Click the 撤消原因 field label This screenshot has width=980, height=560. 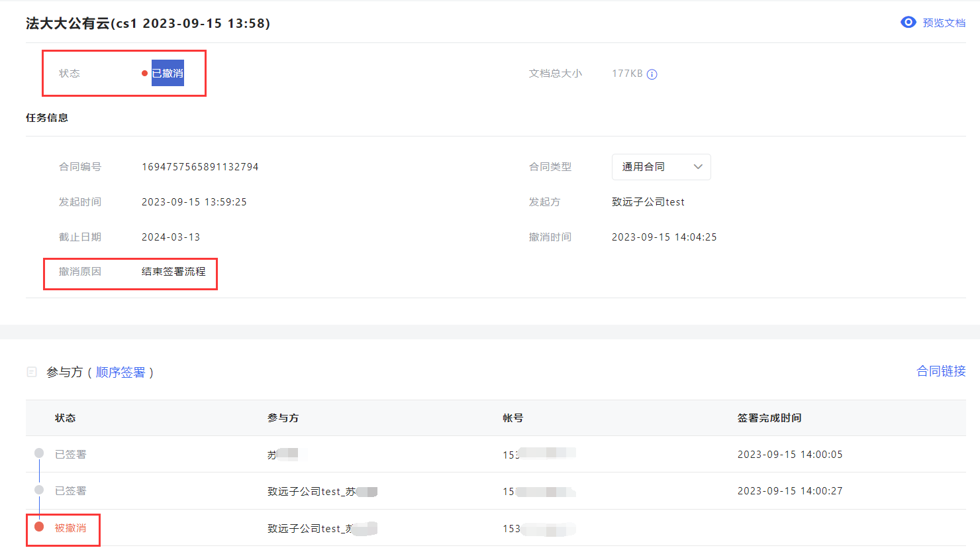80,272
